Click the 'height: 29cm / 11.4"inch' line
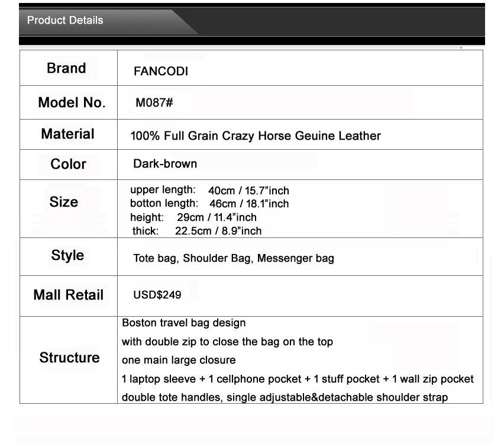This screenshot has height=444, width=504. [193, 217]
